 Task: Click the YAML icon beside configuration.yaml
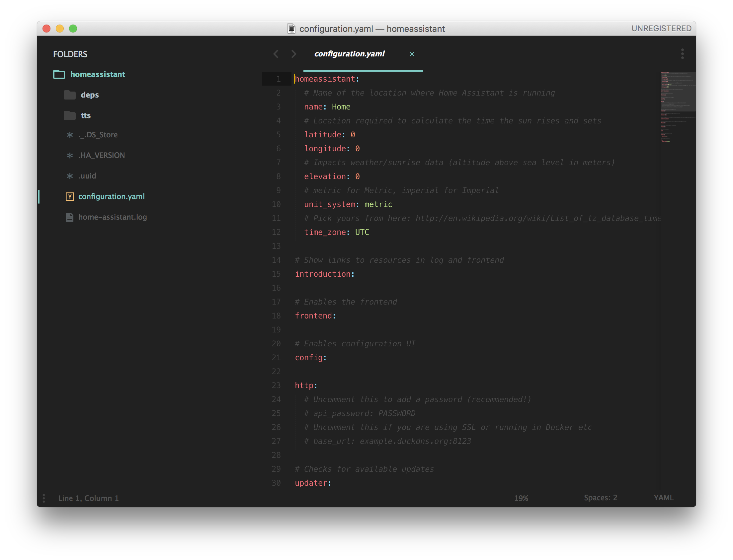pos(70,197)
